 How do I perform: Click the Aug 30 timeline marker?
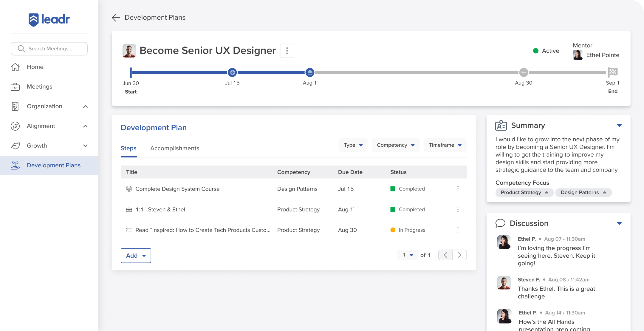[524, 72]
